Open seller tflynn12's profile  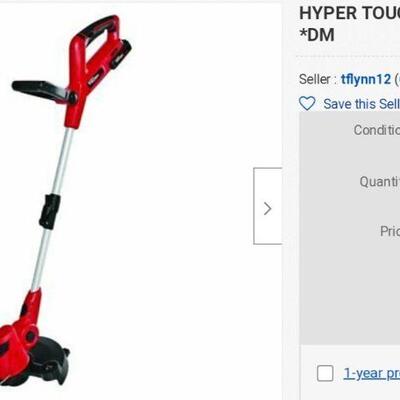coord(366,80)
